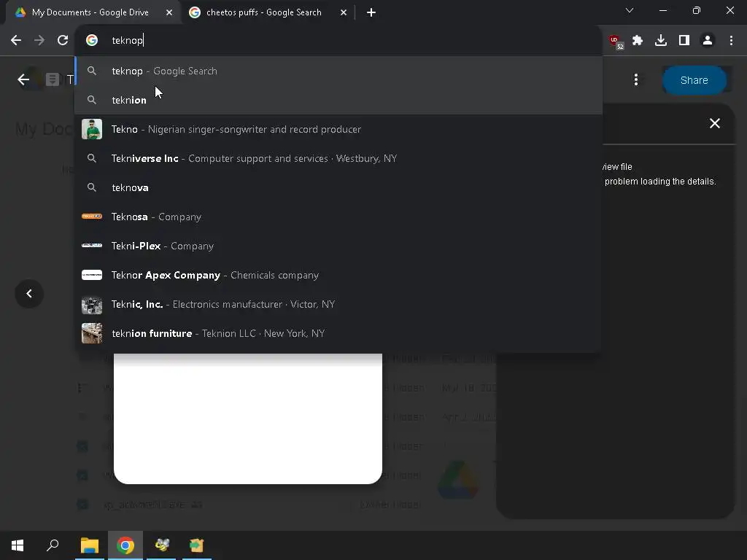This screenshot has height=560, width=747.
Task: Select the teknova search suggestion
Action: (338, 187)
